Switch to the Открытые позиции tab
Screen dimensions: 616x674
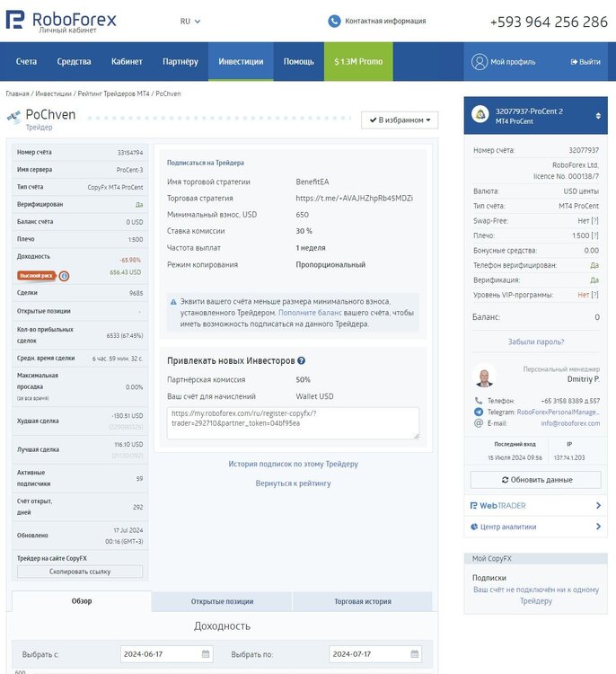point(222,601)
